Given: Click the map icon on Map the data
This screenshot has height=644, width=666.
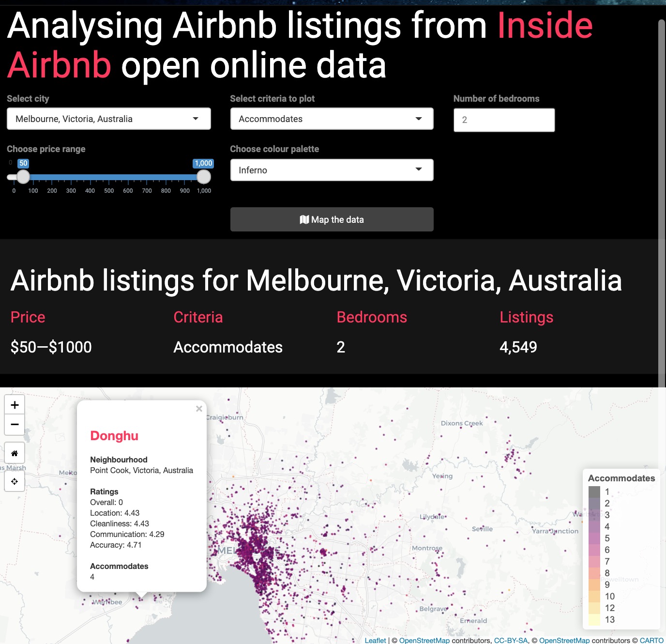Looking at the screenshot, I should [304, 219].
